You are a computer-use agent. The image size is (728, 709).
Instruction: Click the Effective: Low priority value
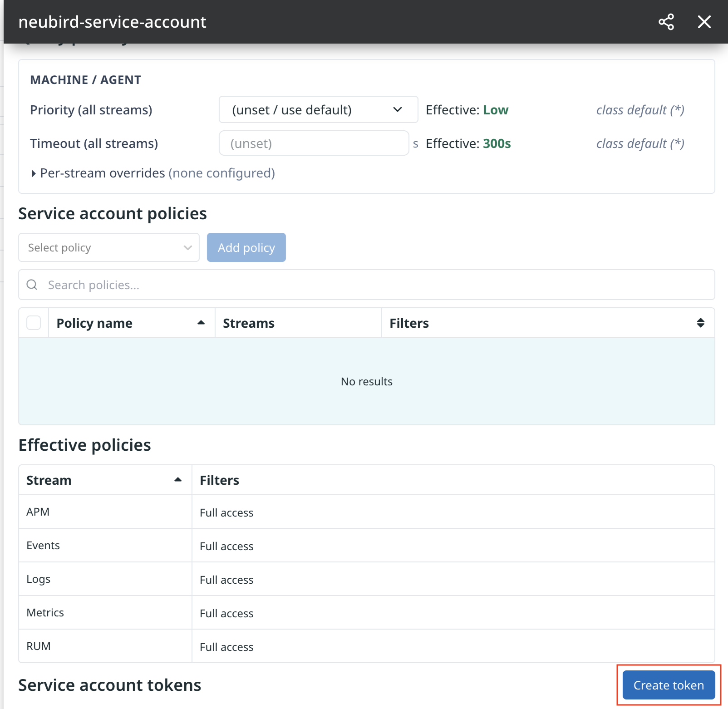click(467, 110)
